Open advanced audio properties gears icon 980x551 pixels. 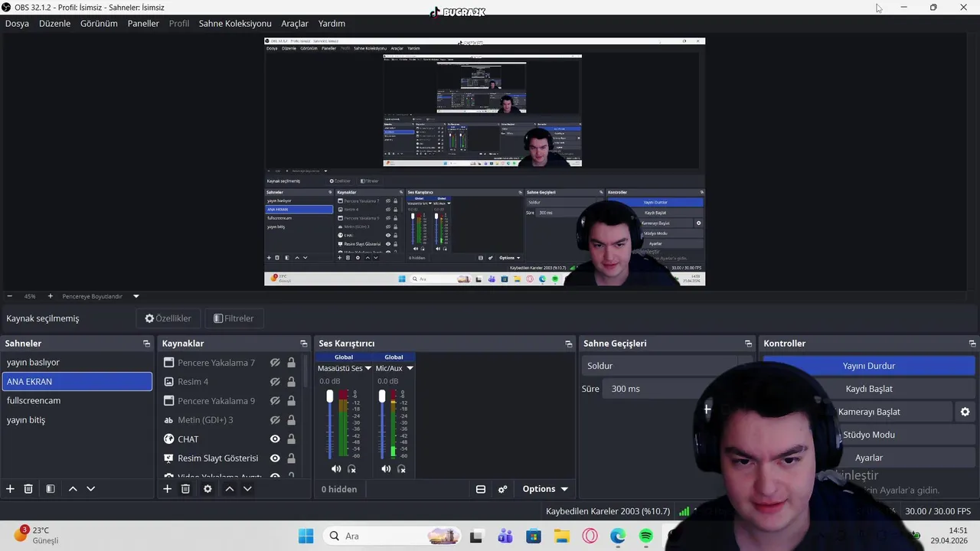[x=503, y=489]
